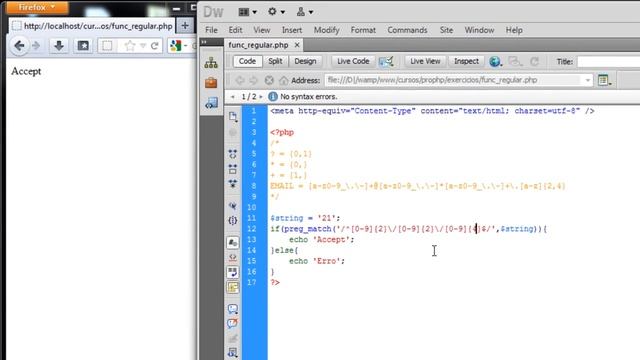This screenshot has height=360, width=640.
Task: Open the Commands menu
Action: coord(407,30)
